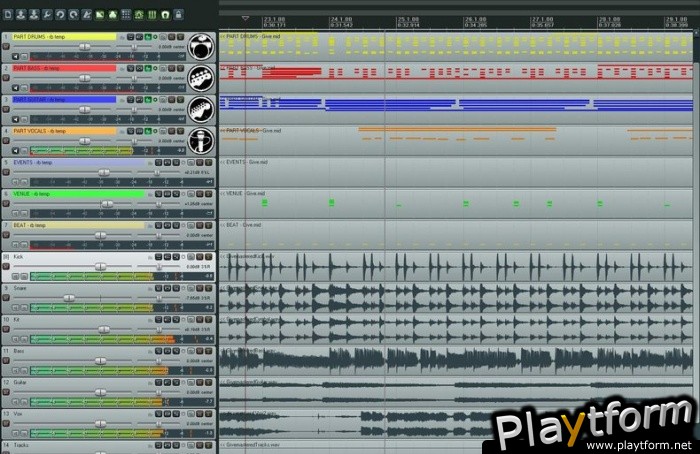Open the green FX button on PART GUITAR
Image resolution: width=700 pixels, height=454 pixels.
(148, 100)
